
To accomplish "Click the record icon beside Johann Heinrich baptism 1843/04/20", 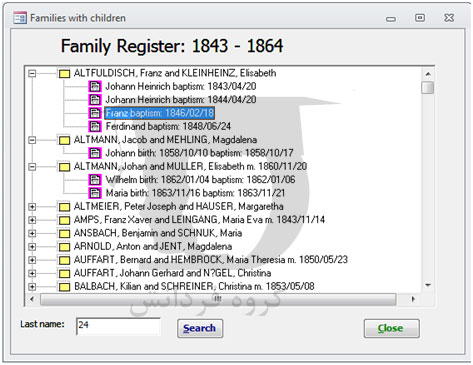I will point(95,87).
